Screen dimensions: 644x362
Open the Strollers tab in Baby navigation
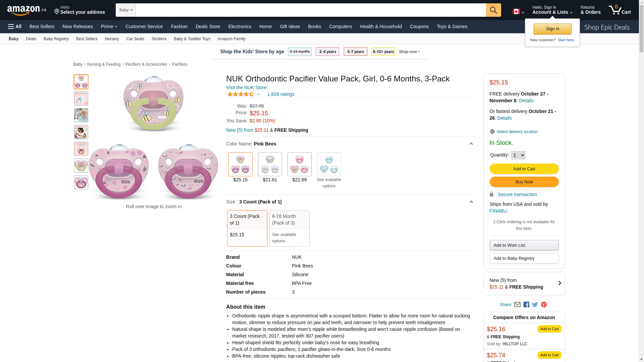(x=159, y=39)
